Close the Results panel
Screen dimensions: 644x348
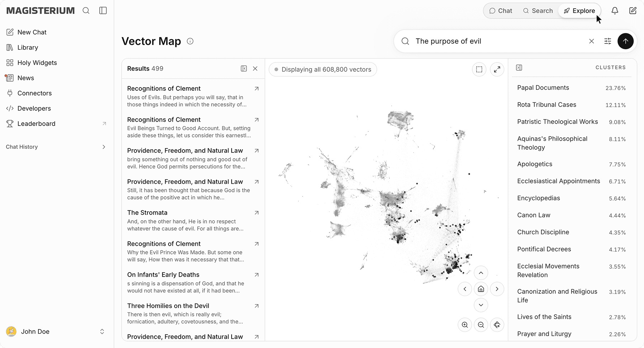tap(255, 69)
